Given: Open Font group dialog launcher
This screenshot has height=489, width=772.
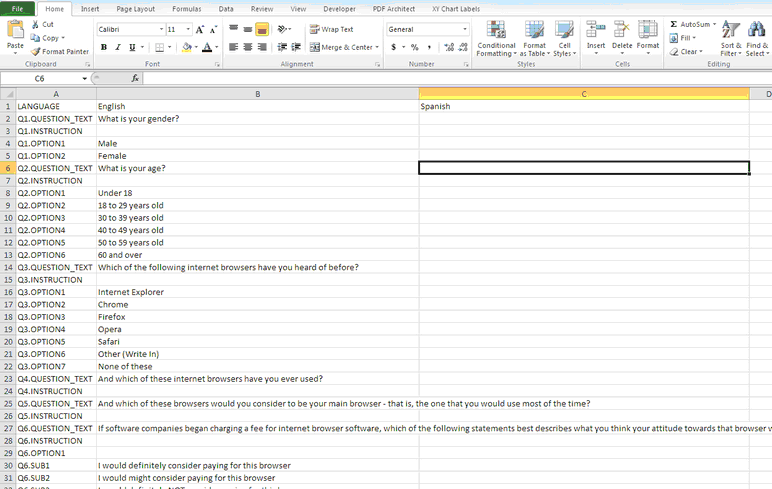Looking at the screenshot, I should tap(217, 65).
